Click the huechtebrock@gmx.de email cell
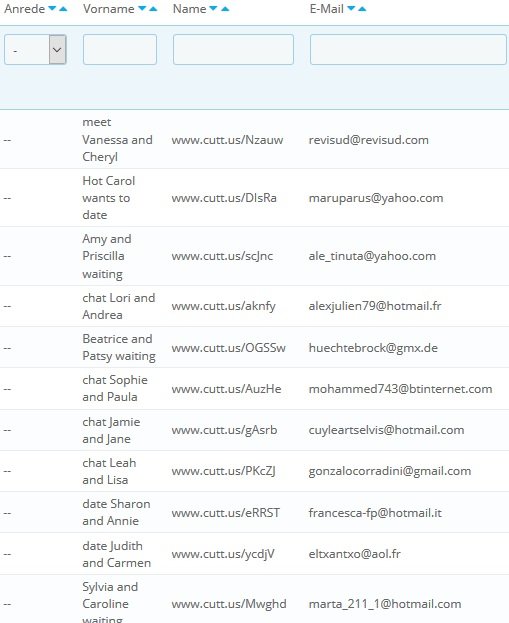509x623 pixels. 373,348
